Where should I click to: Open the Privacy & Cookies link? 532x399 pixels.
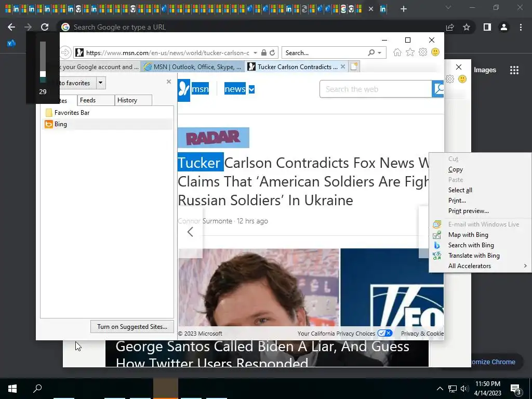point(422,334)
